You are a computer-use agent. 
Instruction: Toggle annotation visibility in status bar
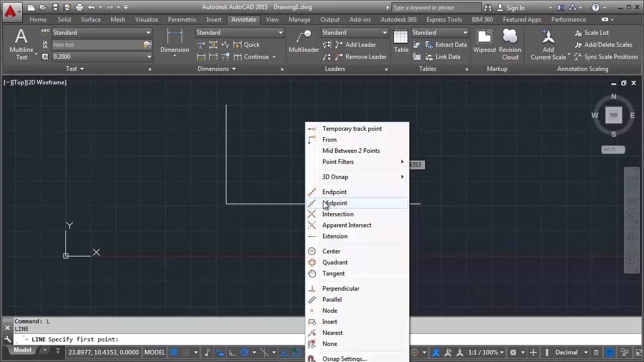pos(436,352)
